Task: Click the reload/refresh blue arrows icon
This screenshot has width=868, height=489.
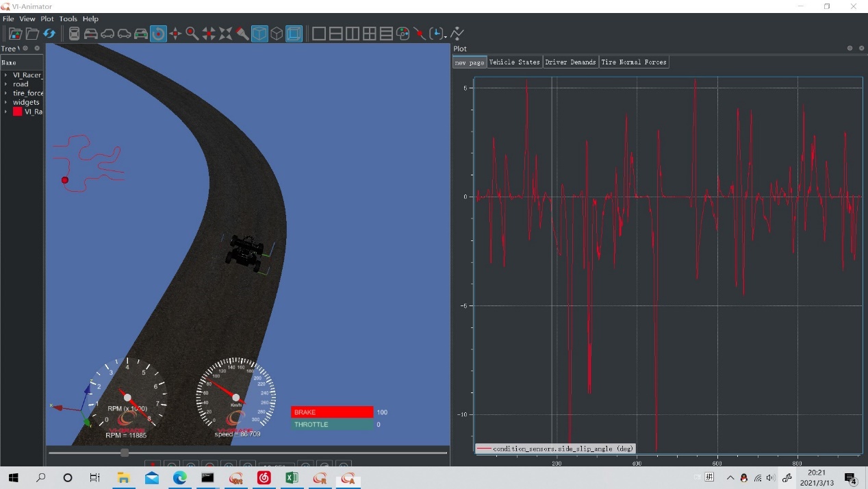Action: point(49,34)
